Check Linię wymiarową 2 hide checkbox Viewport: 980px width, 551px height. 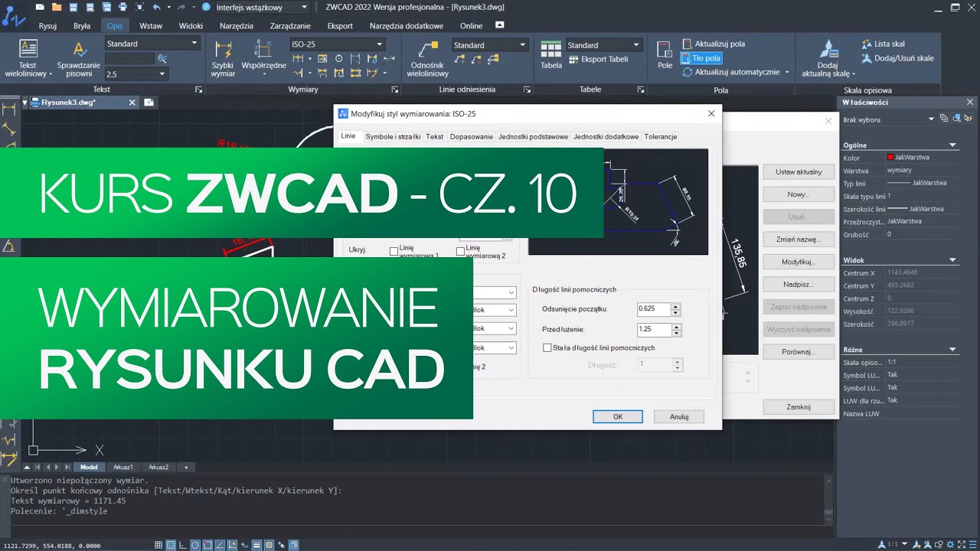(x=460, y=251)
